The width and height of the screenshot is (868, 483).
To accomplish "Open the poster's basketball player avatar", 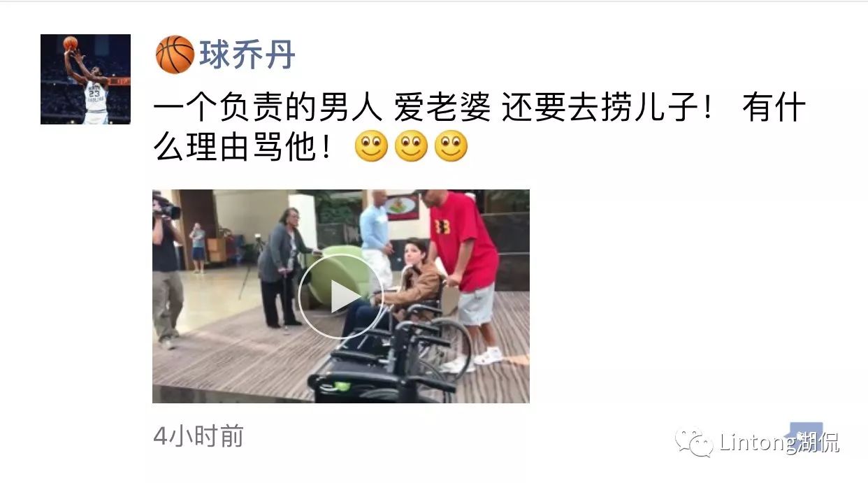I will point(85,79).
